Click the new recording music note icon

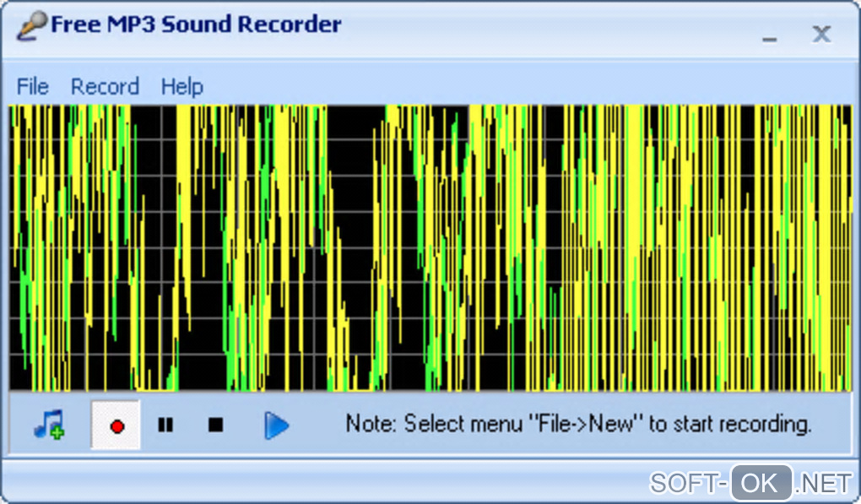click(50, 425)
